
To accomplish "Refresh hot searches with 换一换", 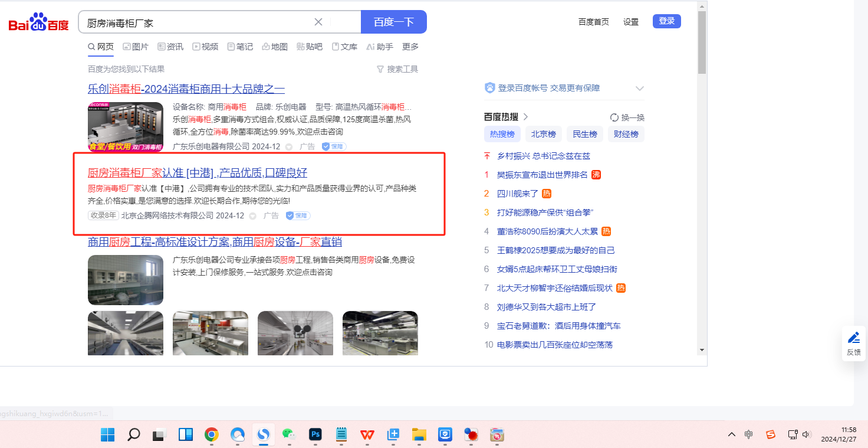I will pyautogui.click(x=627, y=117).
